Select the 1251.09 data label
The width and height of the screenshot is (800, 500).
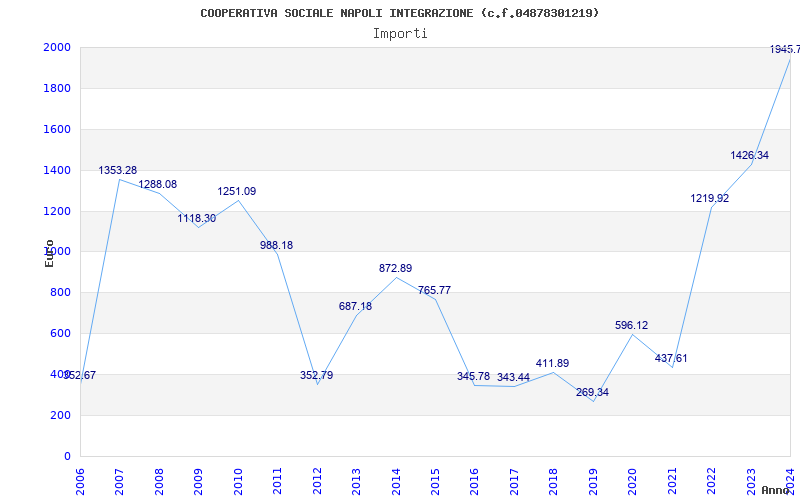click(237, 191)
